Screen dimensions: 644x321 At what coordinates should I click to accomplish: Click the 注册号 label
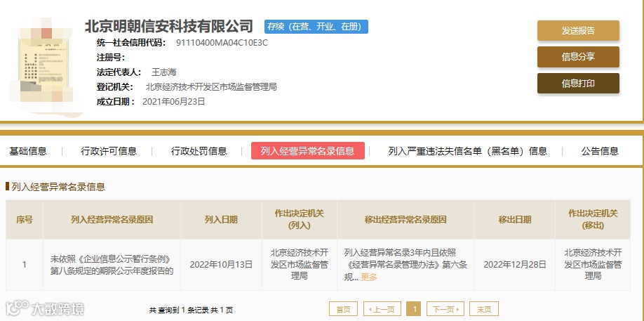[110, 57]
